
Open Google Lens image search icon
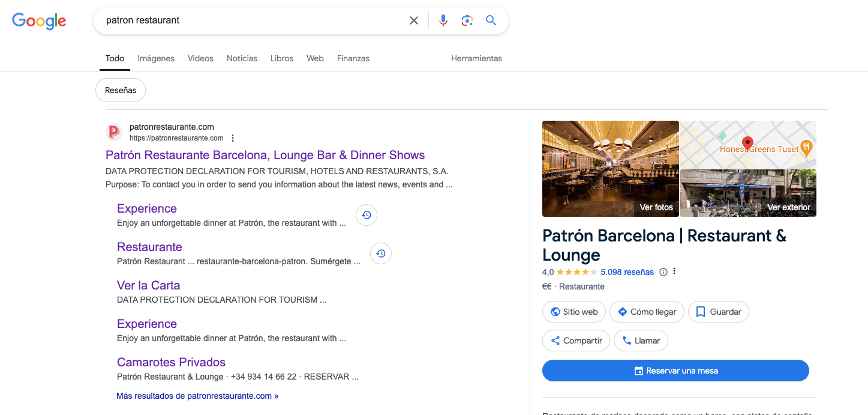pos(467,20)
